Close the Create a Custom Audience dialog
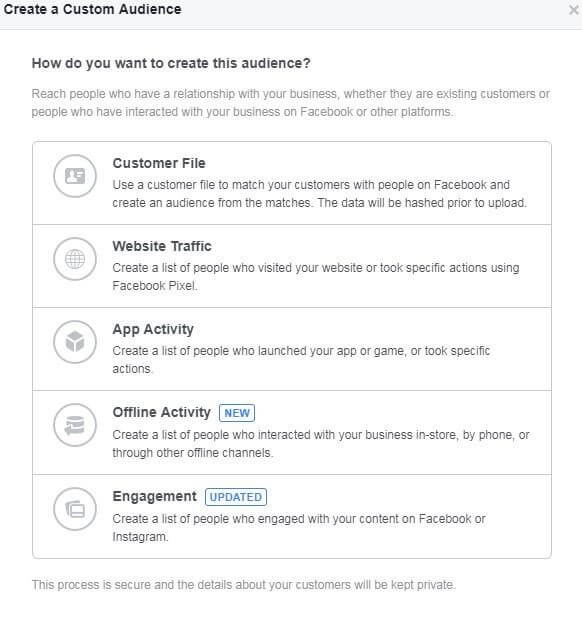 click(x=574, y=10)
